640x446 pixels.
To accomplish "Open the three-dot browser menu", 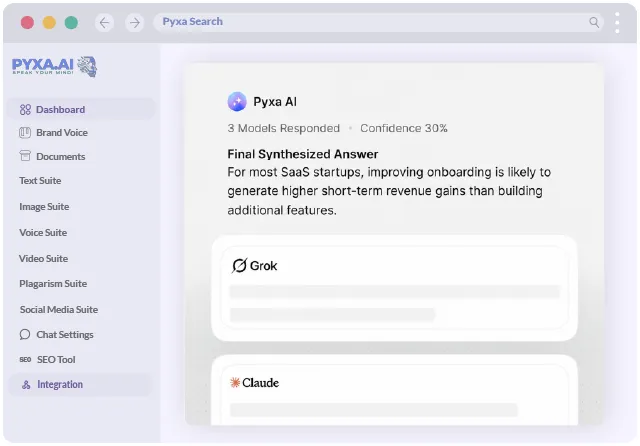I will 617,22.
